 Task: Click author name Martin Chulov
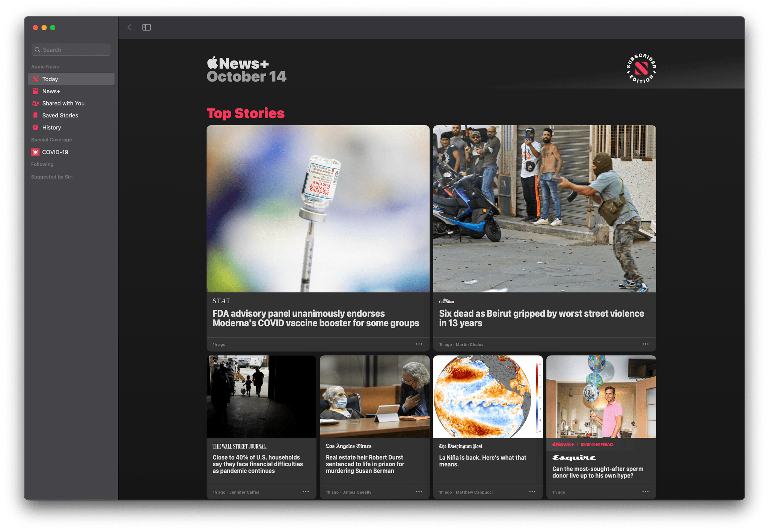click(x=469, y=344)
